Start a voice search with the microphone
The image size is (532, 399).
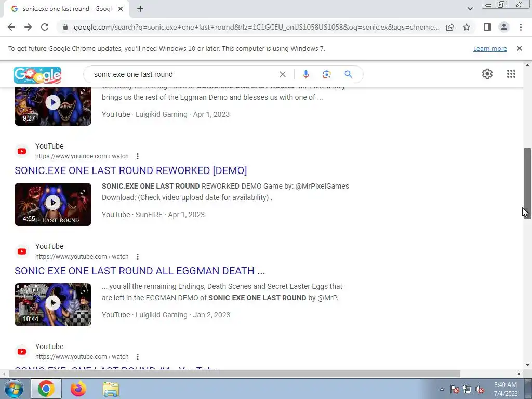pos(305,74)
